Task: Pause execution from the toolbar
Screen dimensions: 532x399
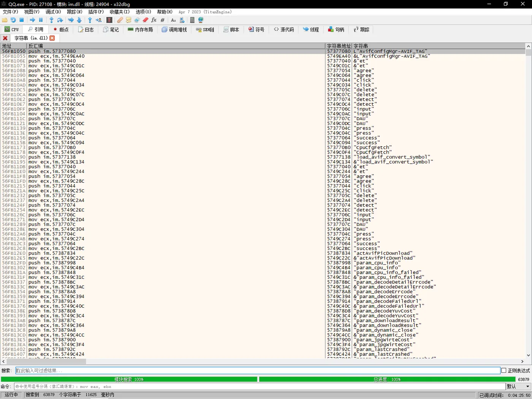Action: coord(41,20)
